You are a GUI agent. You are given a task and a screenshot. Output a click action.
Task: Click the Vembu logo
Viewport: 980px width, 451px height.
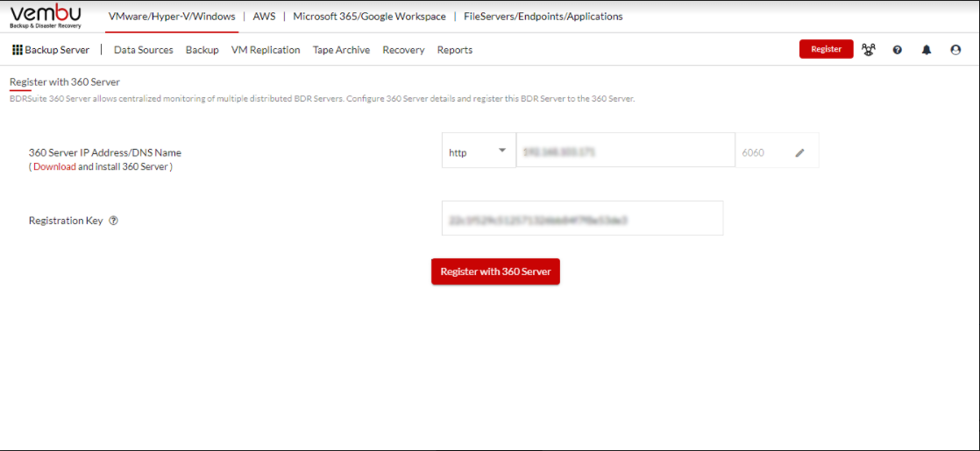point(46,17)
